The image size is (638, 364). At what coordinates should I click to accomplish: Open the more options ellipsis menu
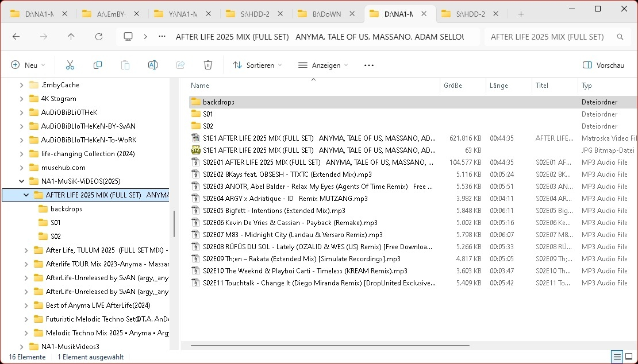tap(369, 65)
